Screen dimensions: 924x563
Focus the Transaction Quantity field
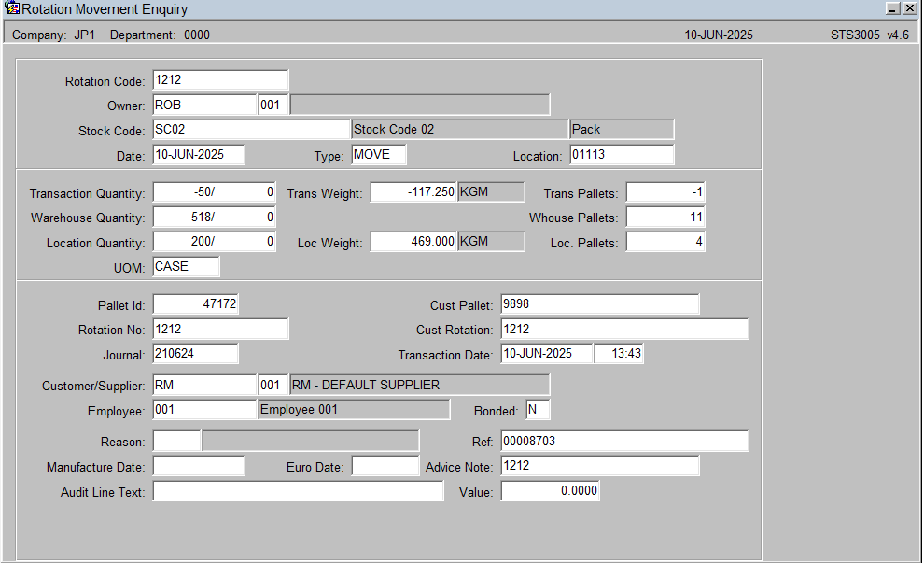214,192
